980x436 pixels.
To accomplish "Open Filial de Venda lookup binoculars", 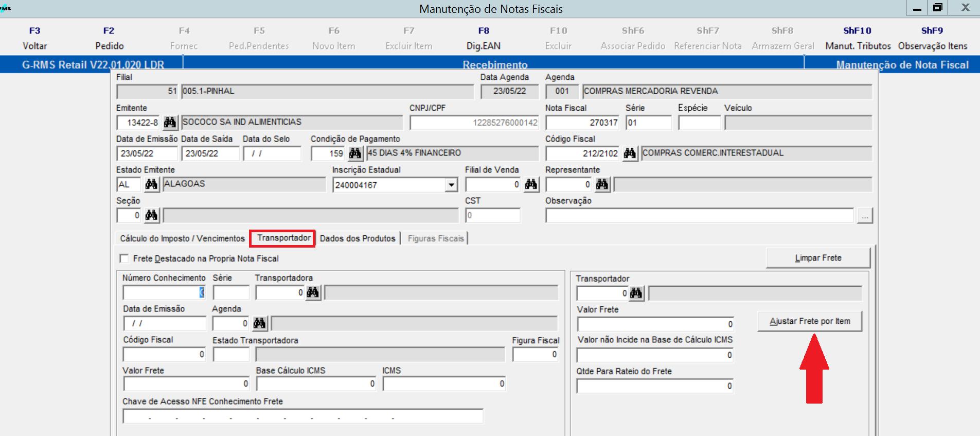I will 531,184.
